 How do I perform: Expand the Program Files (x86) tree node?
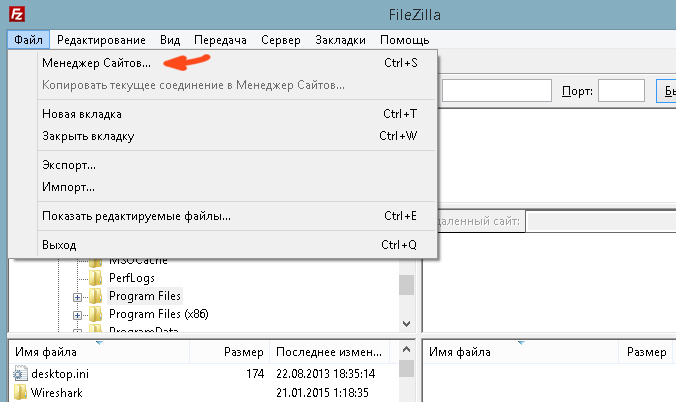[x=77, y=315]
